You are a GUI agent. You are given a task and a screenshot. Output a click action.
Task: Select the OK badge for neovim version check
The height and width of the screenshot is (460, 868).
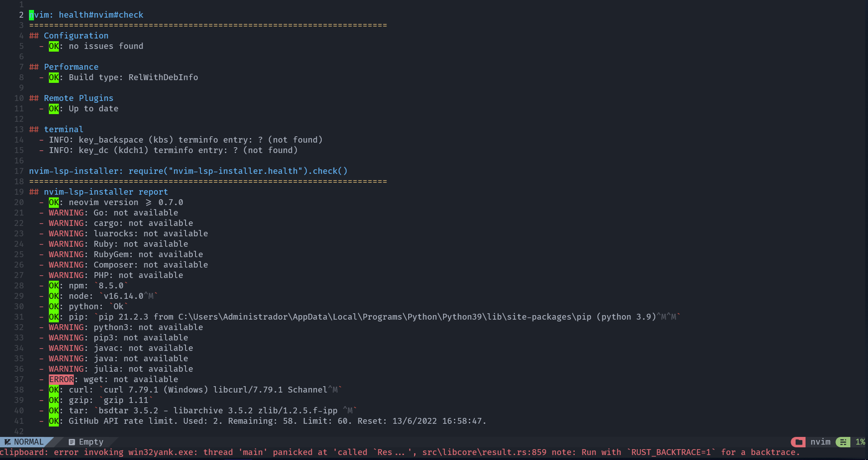click(x=53, y=202)
